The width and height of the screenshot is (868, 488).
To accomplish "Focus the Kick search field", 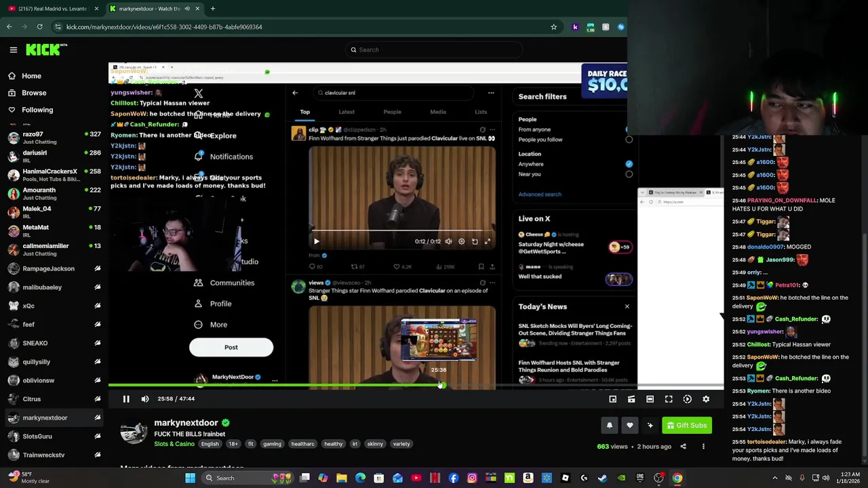I will click(x=434, y=49).
